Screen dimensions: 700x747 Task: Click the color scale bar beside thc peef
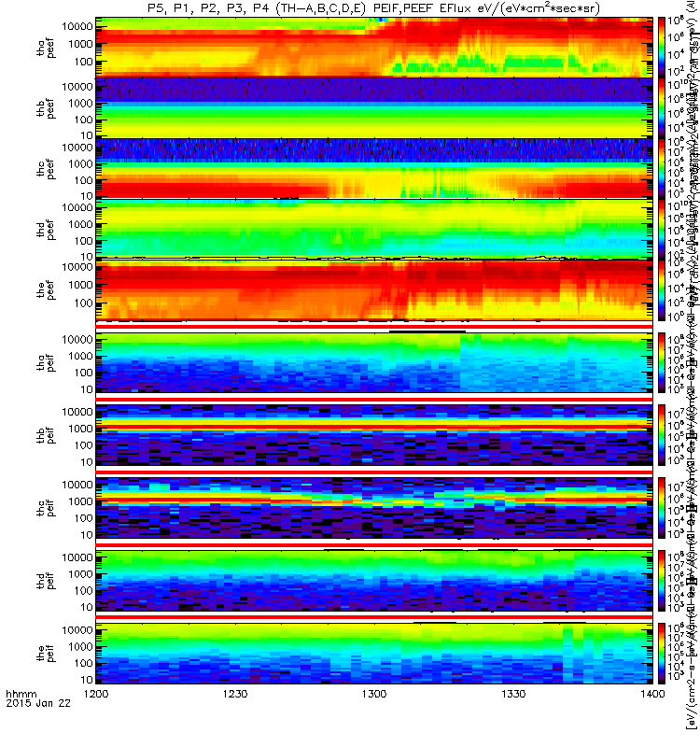[662, 168]
